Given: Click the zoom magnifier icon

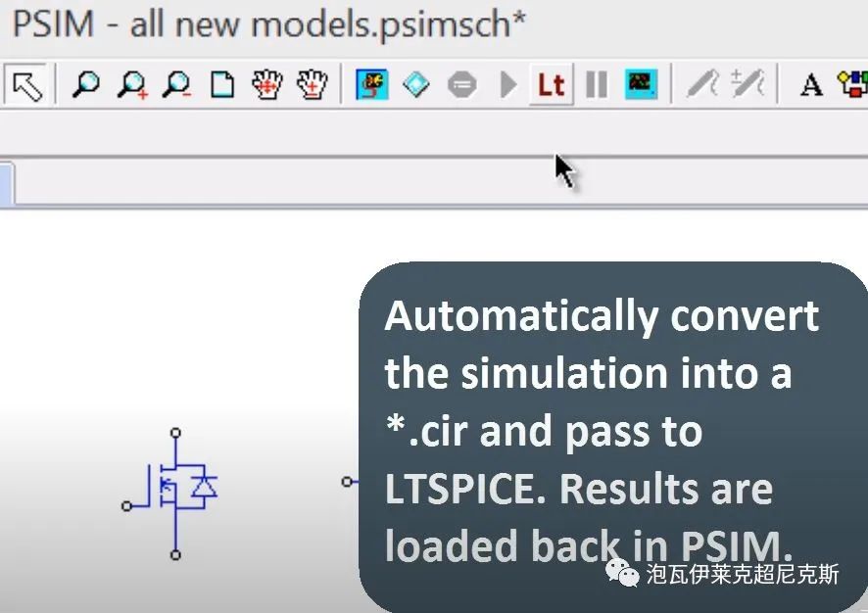Looking at the screenshot, I should (x=86, y=84).
